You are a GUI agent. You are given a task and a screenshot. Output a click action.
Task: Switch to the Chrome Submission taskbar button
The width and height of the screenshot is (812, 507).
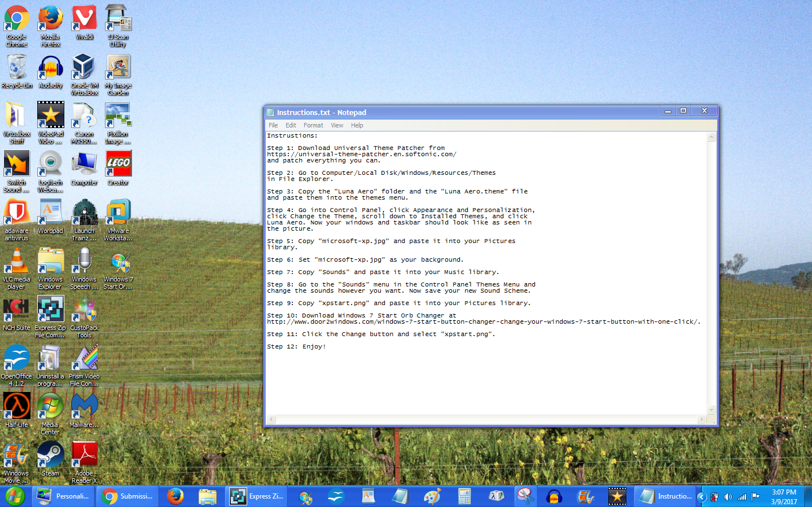(128, 496)
